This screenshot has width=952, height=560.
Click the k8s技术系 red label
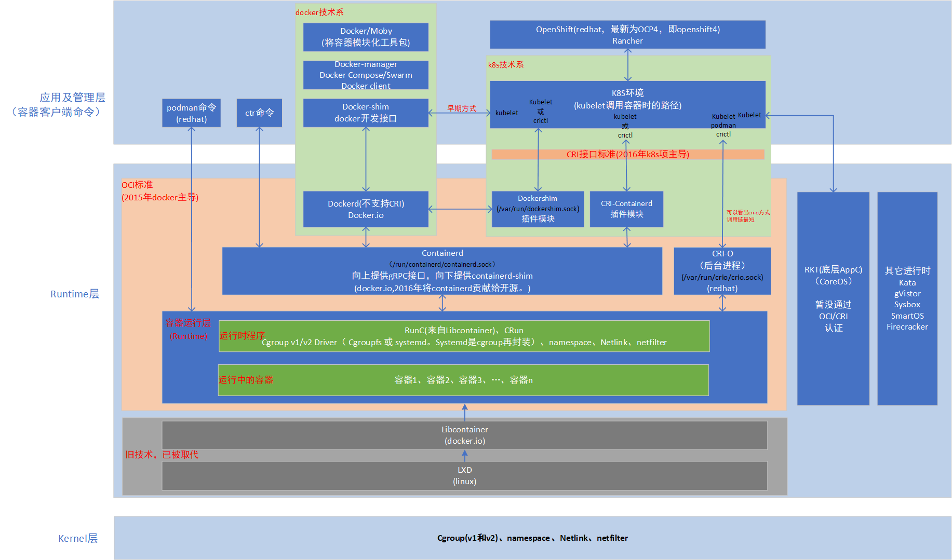click(506, 65)
